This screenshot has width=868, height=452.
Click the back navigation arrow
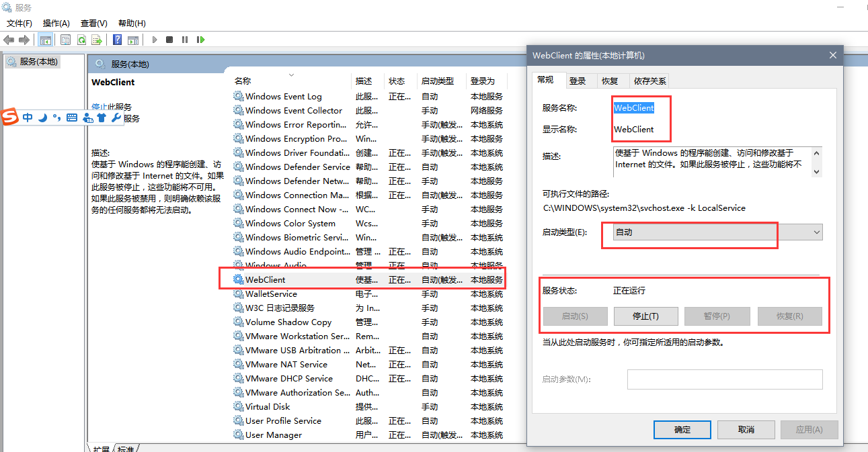tap(7, 39)
